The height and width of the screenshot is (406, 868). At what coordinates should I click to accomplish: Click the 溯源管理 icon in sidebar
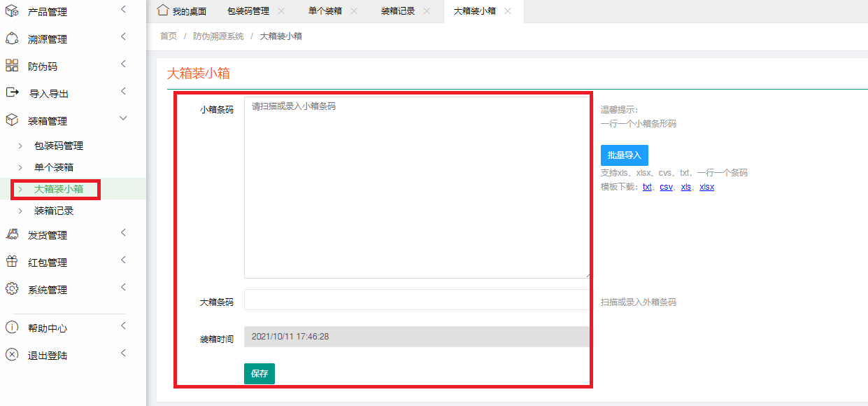pyautogui.click(x=12, y=38)
